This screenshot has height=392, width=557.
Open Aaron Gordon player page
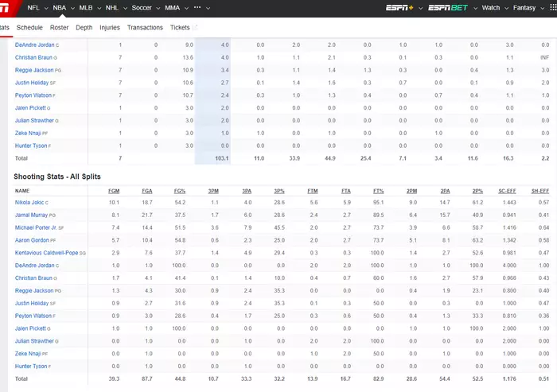(32, 240)
